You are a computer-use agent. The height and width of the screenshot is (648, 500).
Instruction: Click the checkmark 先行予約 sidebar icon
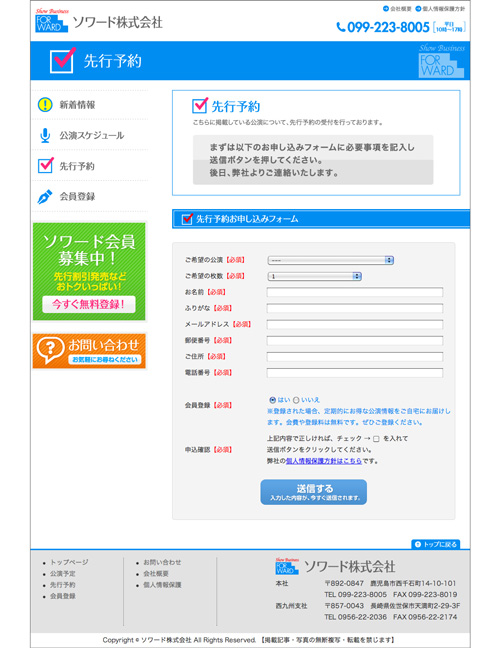click(45, 165)
